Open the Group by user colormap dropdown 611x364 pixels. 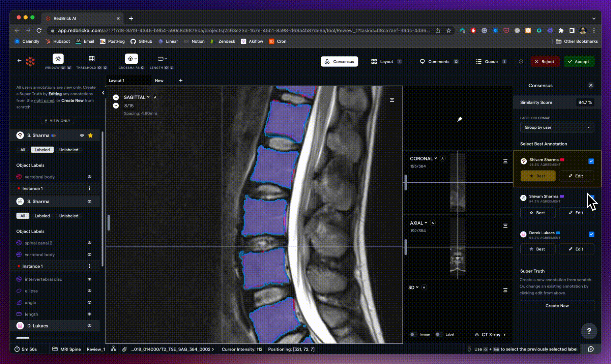click(557, 127)
